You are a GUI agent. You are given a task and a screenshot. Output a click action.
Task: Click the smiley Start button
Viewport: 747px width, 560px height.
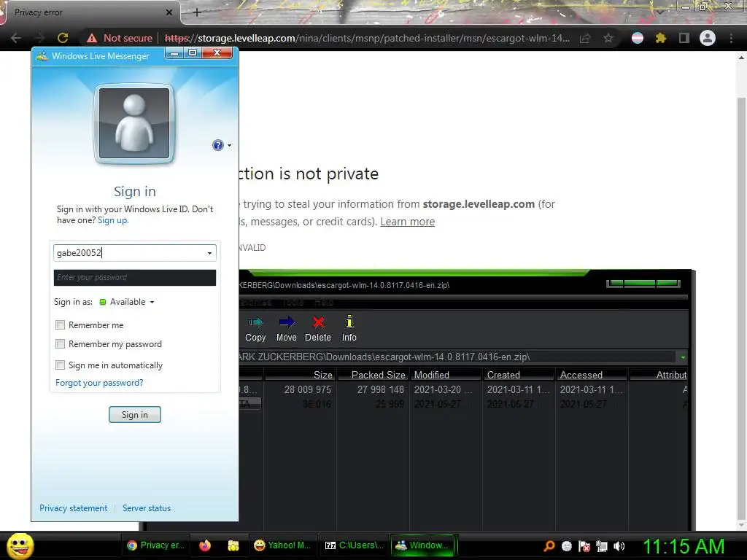click(x=20, y=545)
